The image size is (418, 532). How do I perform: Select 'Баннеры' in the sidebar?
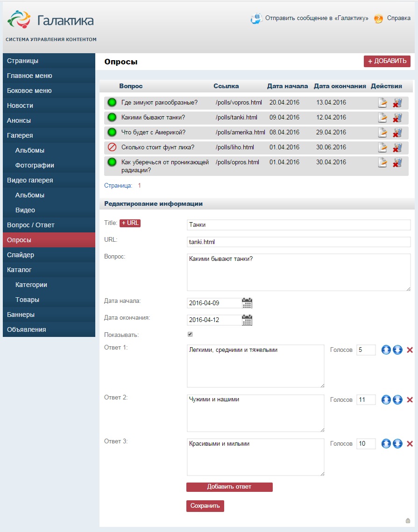(49, 315)
